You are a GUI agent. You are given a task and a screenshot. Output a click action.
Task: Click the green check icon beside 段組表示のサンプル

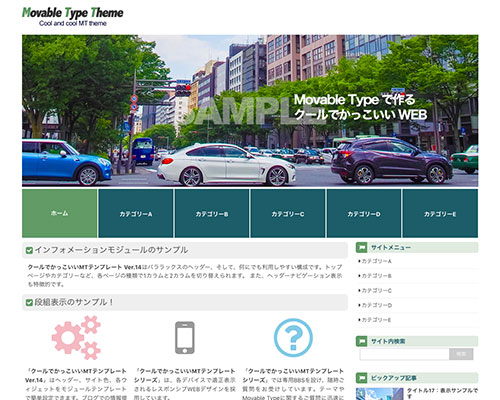29,302
